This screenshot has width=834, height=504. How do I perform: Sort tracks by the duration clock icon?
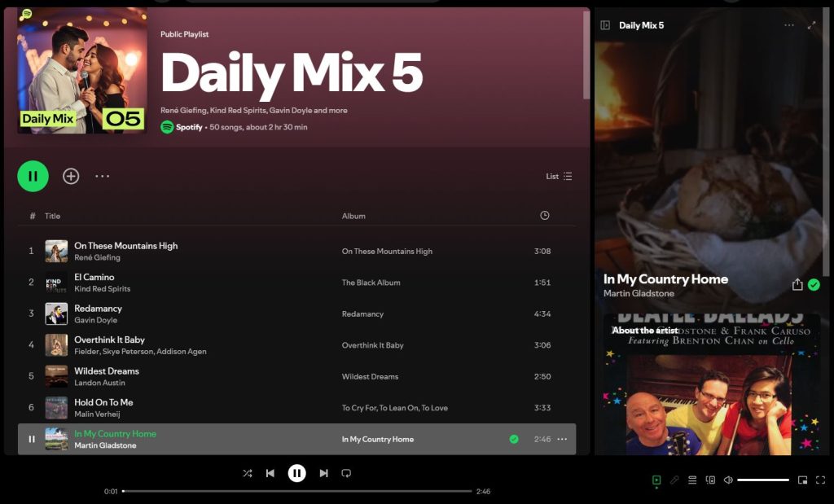tap(545, 215)
